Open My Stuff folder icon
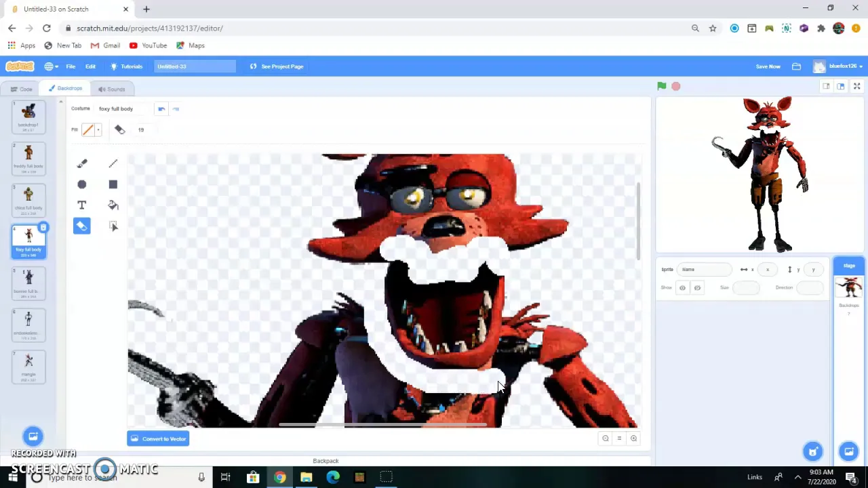The width and height of the screenshot is (868, 488). 796,66
